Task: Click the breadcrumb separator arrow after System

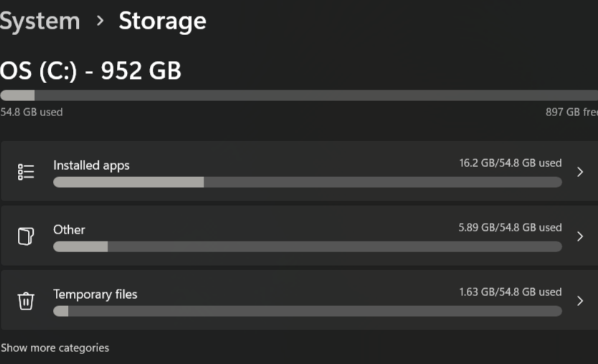Action: coord(100,21)
